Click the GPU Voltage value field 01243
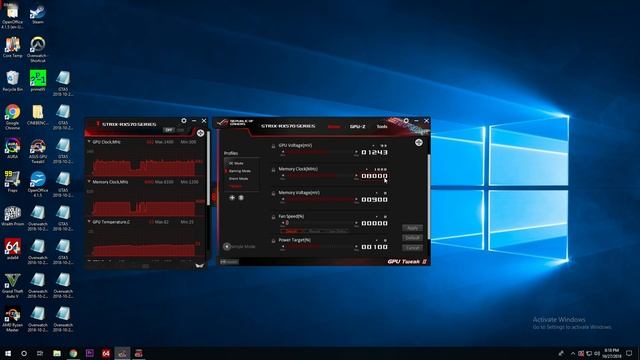Image resolution: width=640 pixels, height=360 pixels. point(374,152)
